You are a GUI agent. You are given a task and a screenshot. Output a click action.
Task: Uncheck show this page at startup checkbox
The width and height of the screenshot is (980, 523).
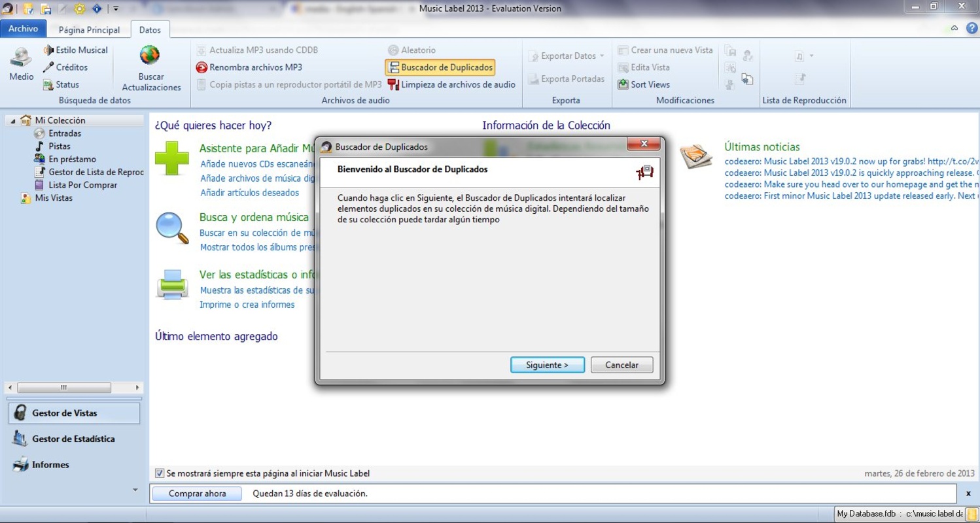coord(160,473)
